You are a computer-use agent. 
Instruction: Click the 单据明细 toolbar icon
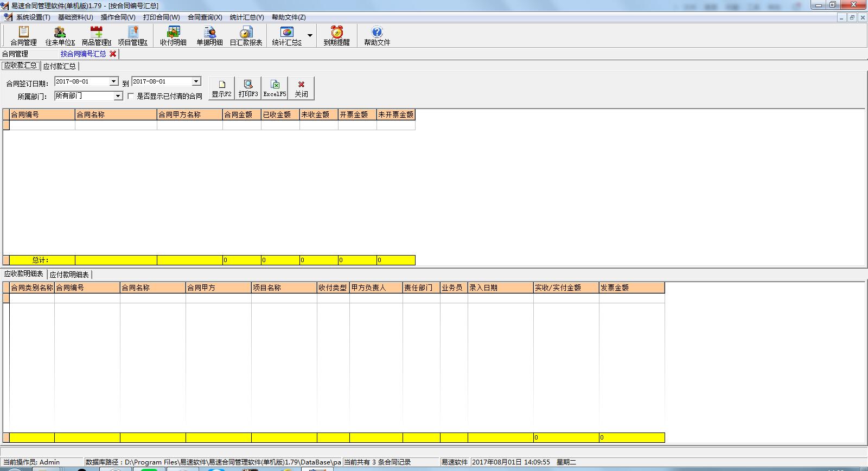click(x=209, y=36)
